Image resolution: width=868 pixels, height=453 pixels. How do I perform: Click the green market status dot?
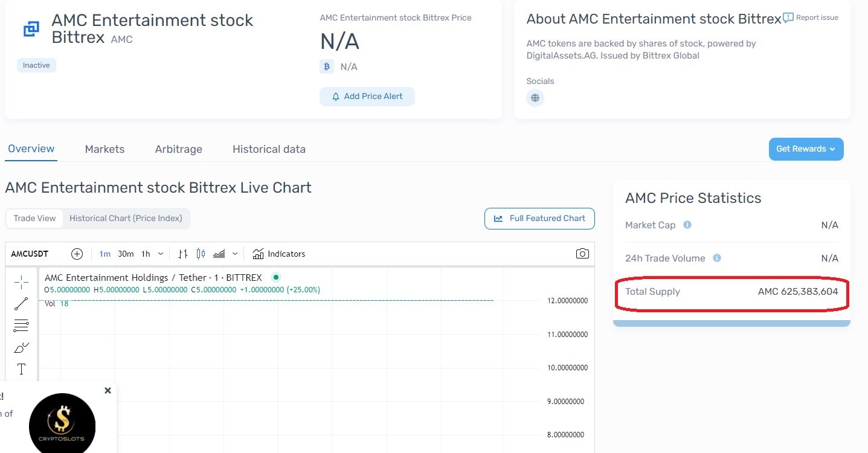276,277
